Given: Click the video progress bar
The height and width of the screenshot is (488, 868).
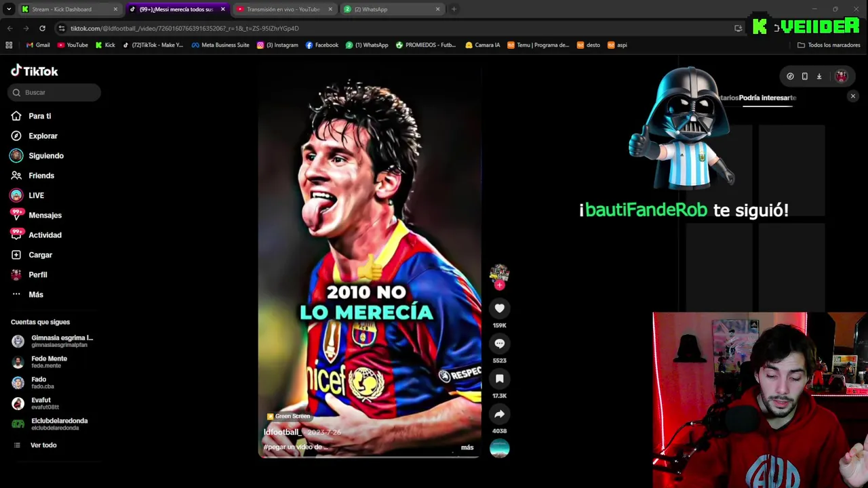Looking at the screenshot, I should 370,457.
